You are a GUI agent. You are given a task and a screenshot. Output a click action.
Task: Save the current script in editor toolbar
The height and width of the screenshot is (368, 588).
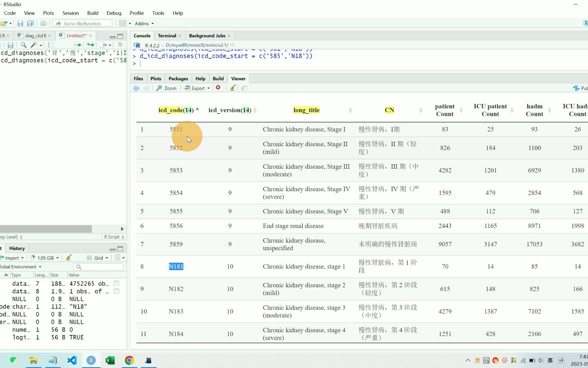click(11, 45)
